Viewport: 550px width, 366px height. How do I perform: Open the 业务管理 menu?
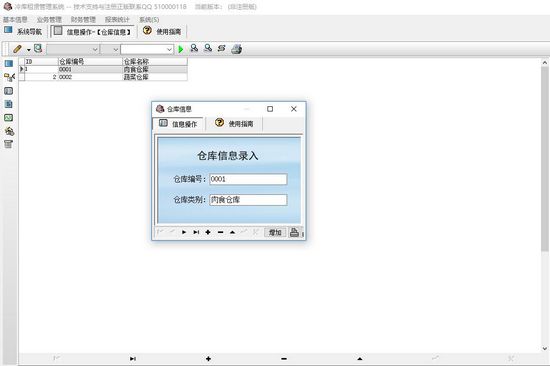click(x=49, y=20)
